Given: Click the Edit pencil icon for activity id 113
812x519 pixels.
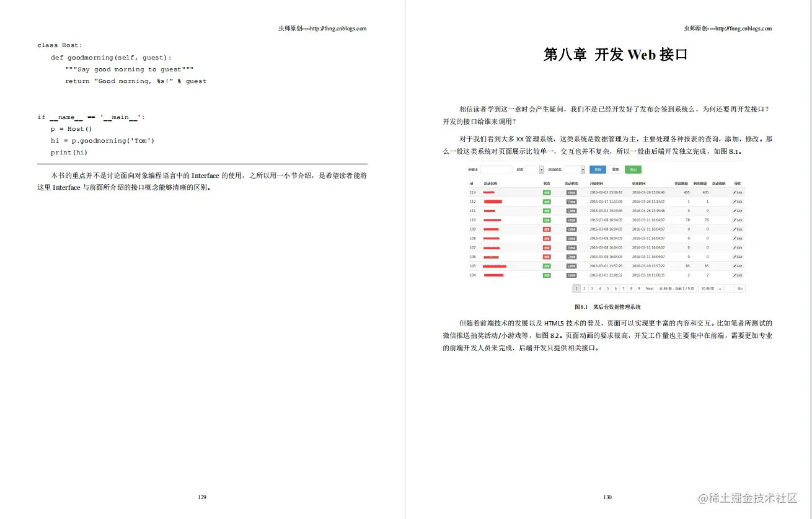Looking at the screenshot, I should 737,192.
